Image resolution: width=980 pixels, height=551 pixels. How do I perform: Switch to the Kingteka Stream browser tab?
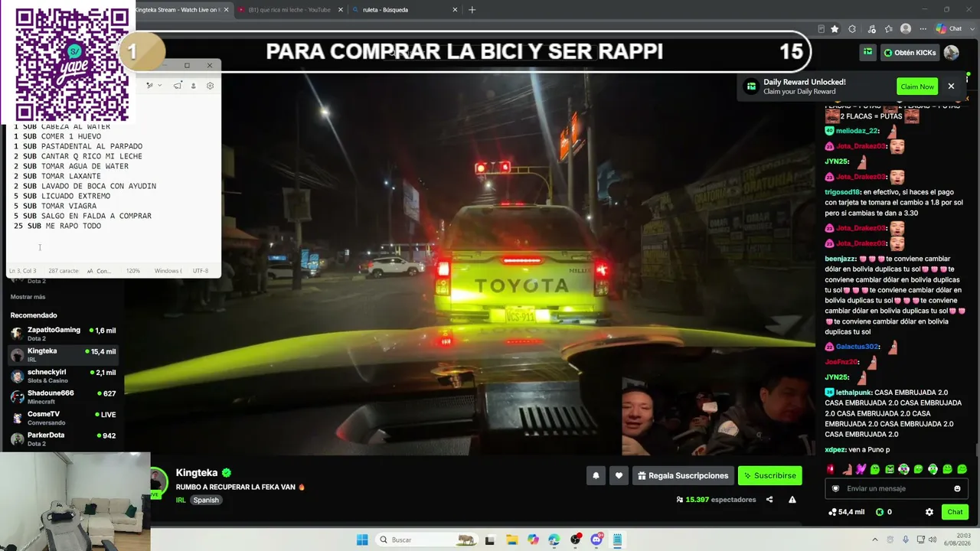click(182, 10)
